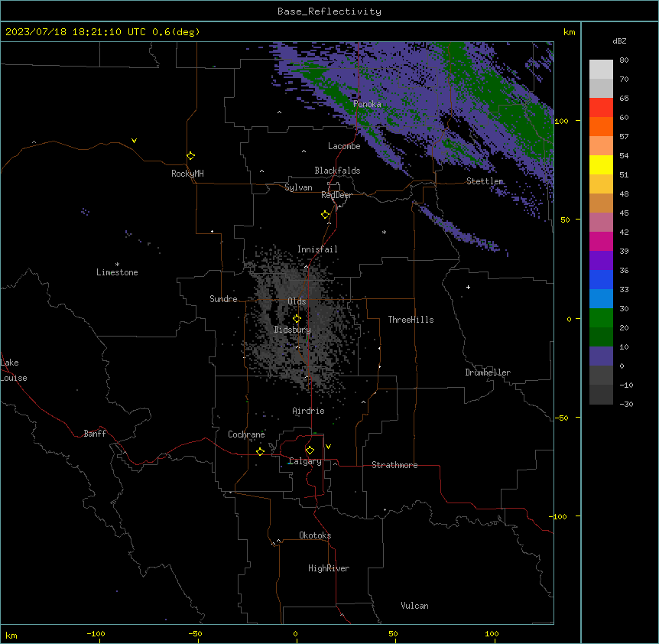This screenshot has height=644, width=659.
Task: Pick the light gray 70-80 dBZ legend swatch
Action: click(601, 69)
